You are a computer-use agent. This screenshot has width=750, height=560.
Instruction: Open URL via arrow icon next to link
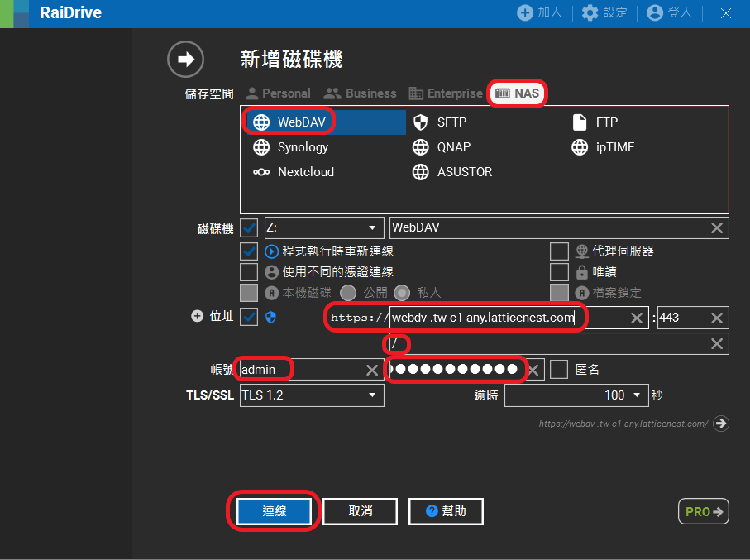click(x=721, y=424)
